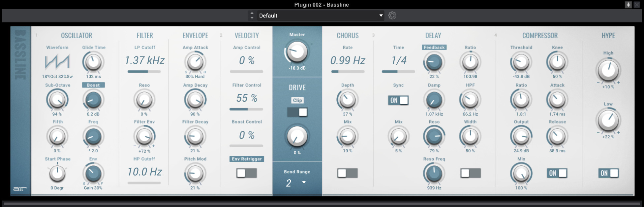
Task: Open the Default preset dropdown
Action: (321, 16)
